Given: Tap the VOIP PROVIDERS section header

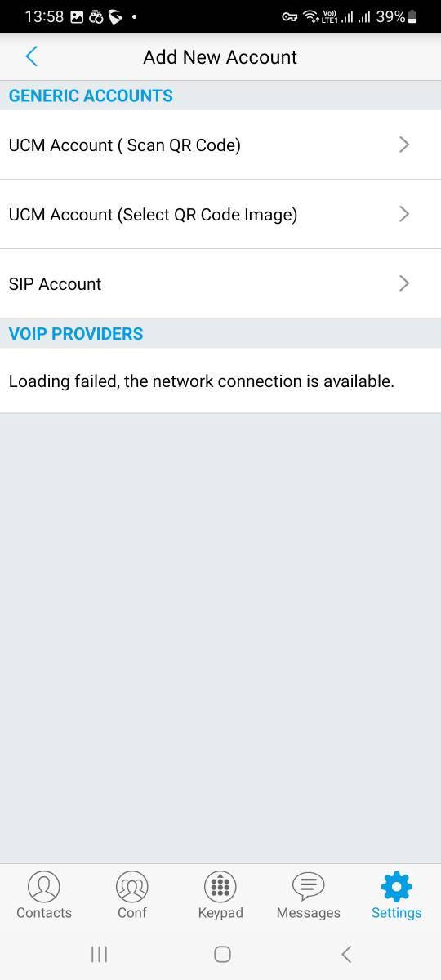Looking at the screenshot, I should coord(76,333).
